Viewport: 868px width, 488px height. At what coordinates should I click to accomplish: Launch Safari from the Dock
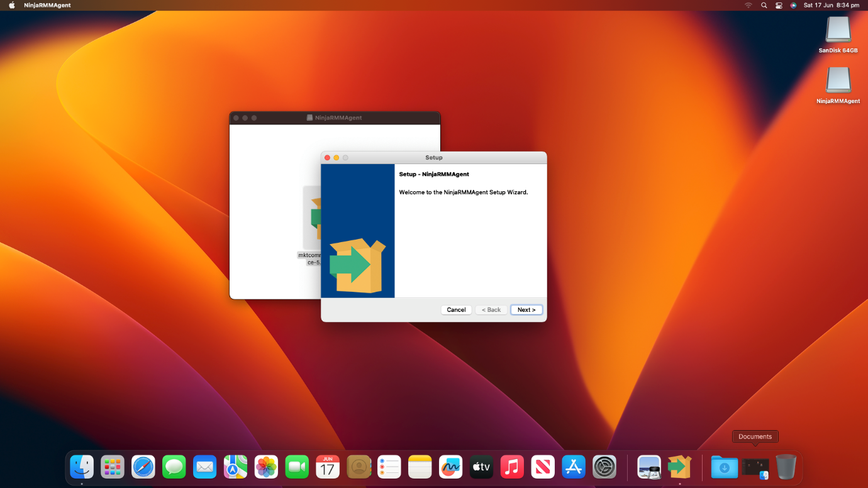[143, 467]
